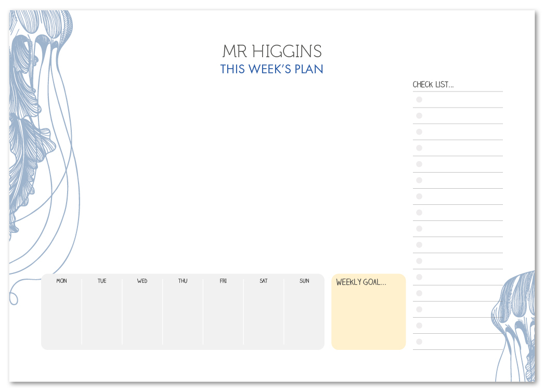
Task: Tick the third check list circle
Action: click(x=419, y=132)
